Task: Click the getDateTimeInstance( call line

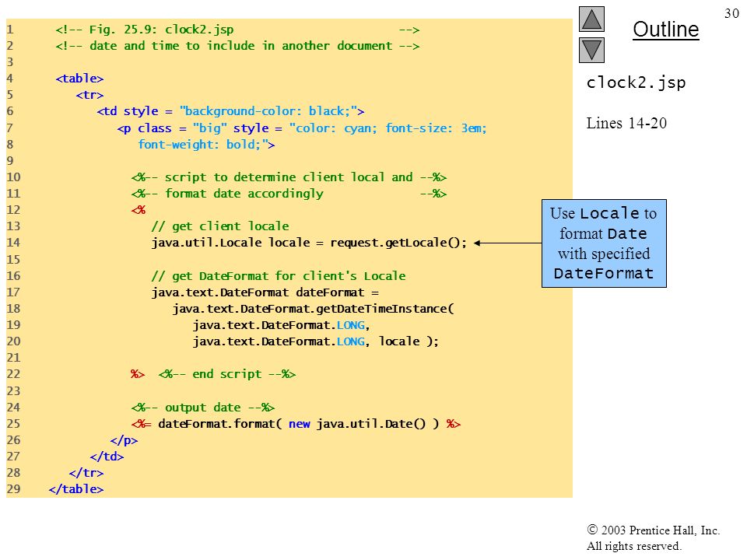Action: click(314, 309)
